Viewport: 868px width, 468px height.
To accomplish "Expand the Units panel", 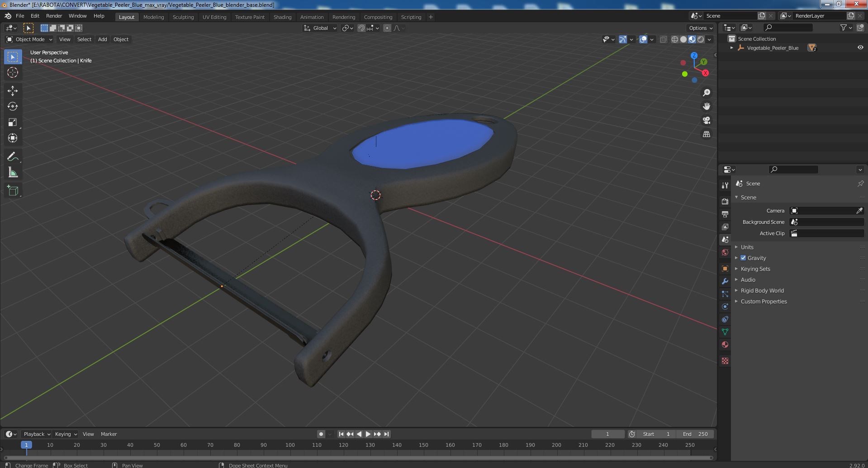I will click(747, 247).
